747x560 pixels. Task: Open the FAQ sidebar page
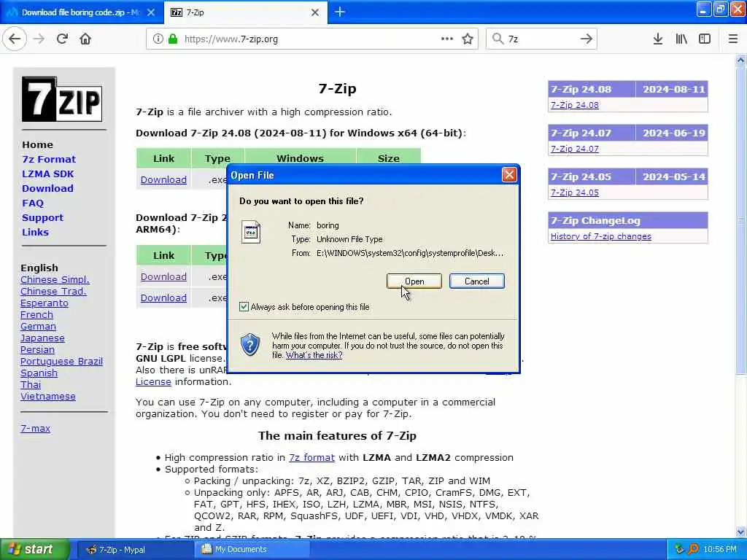[x=32, y=203]
